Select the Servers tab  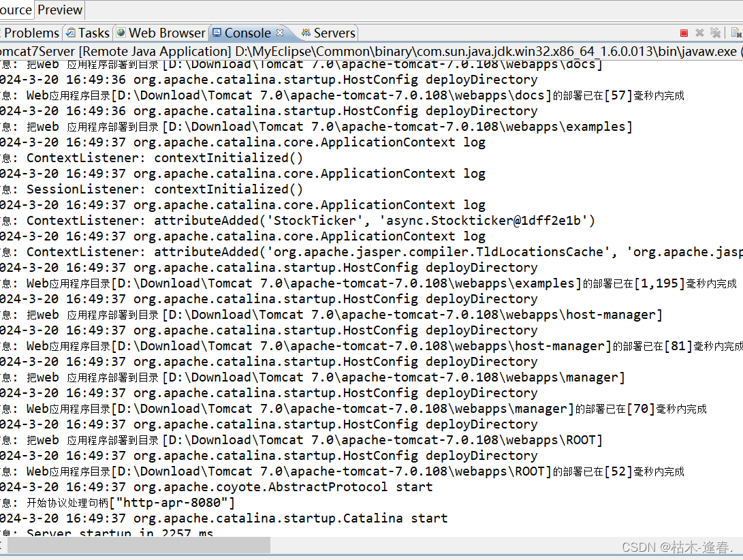click(x=334, y=33)
